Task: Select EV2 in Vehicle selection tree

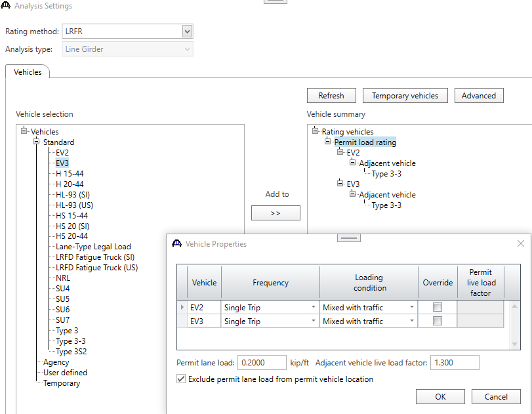Action: click(x=62, y=153)
